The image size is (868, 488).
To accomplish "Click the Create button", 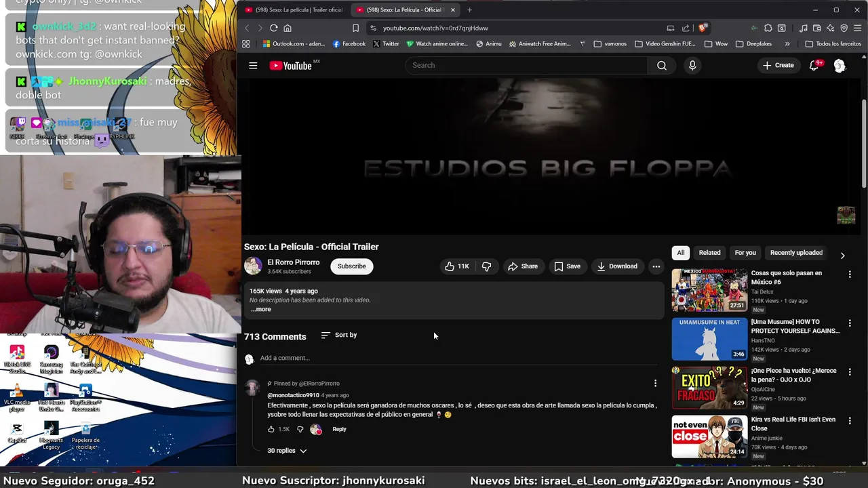I will pos(778,66).
